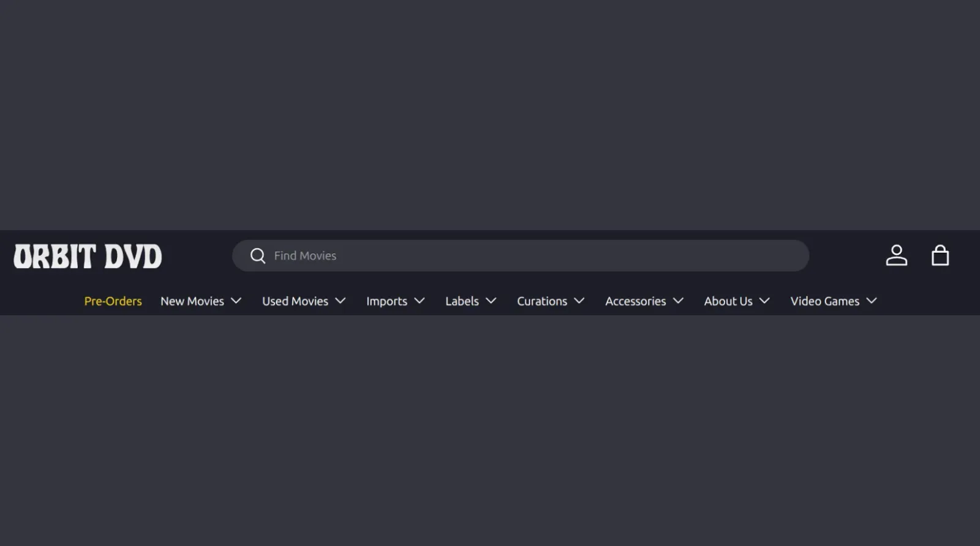The width and height of the screenshot is (980, 546).
Task: Click the search magnifier icon
Action: tap(258, 256)
